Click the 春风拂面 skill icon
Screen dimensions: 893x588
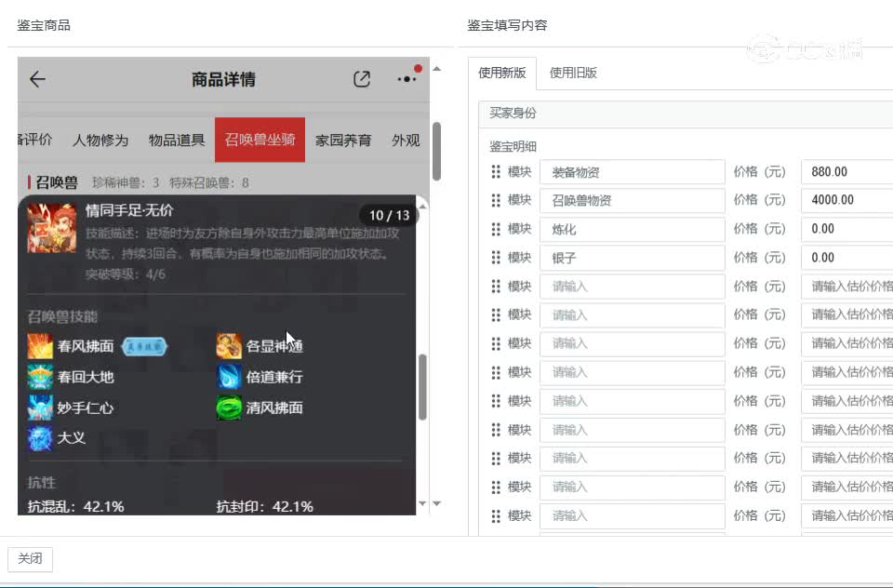[x=39, y=345]
